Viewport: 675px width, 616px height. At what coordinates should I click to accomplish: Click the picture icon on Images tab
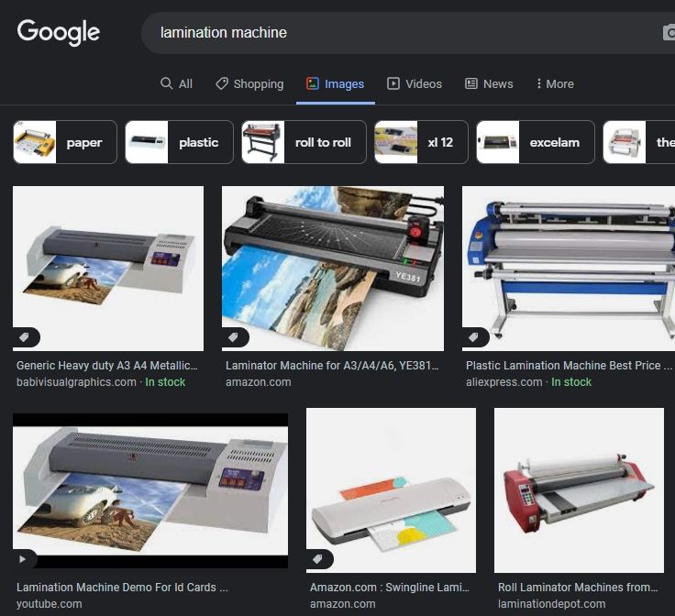(x=313, y=83)
